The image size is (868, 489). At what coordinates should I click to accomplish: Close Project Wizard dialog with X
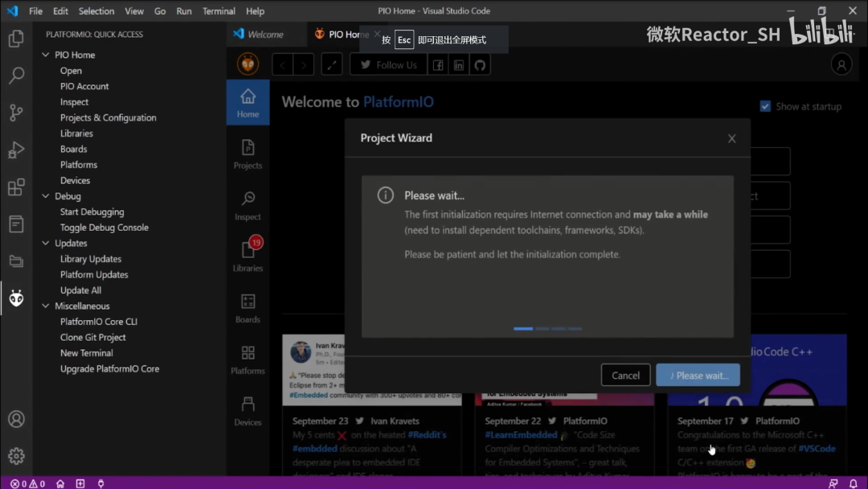732,138
